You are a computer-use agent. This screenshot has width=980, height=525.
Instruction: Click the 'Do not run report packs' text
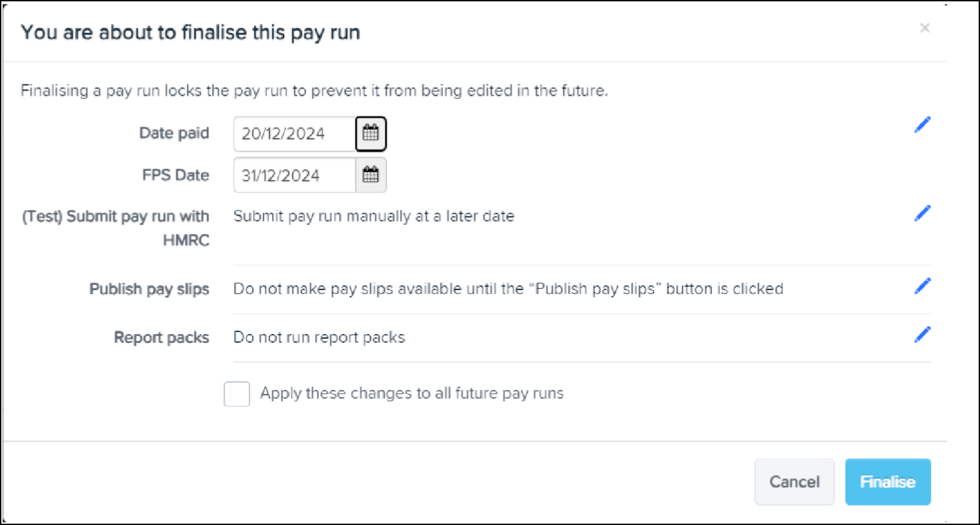[x=319, y=337]
